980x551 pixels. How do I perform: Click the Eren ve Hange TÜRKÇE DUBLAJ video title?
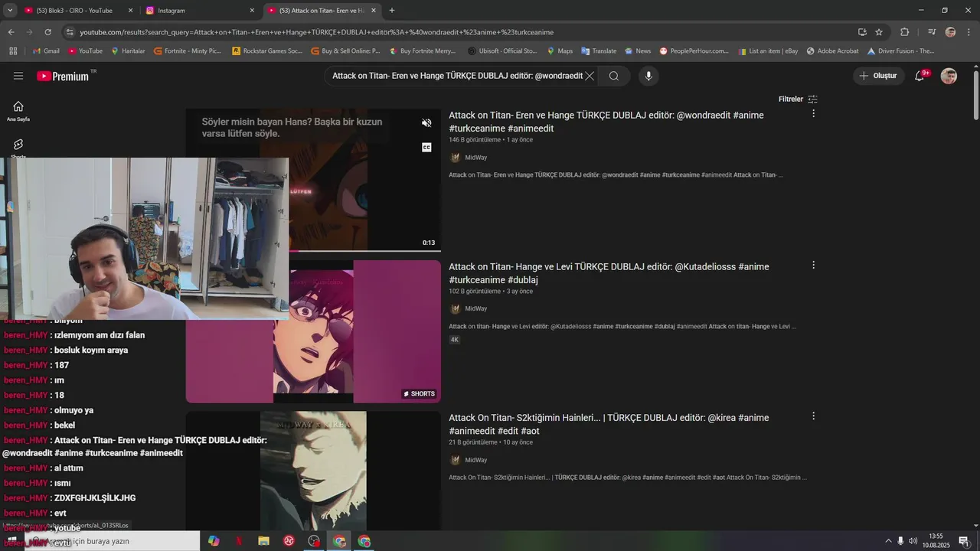[606, 122]
